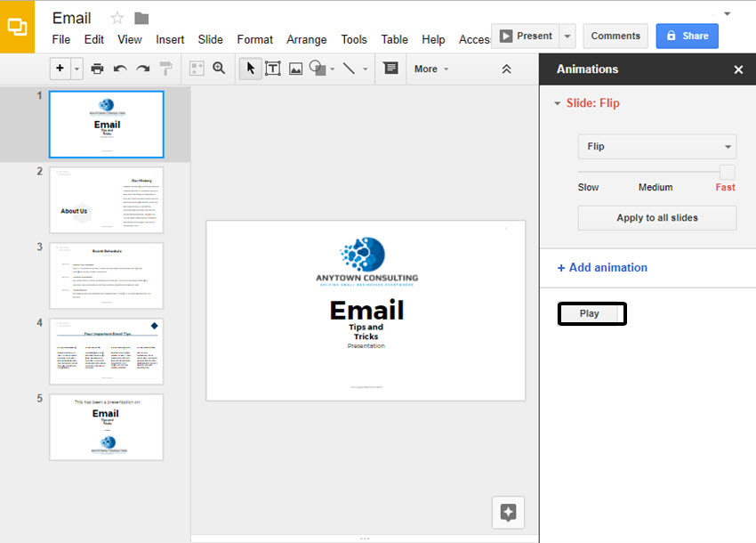The width and height of the screenshot is (756, 543).
Task: Select the Zoom magnifier tool
Action: (x=219, y=68)
